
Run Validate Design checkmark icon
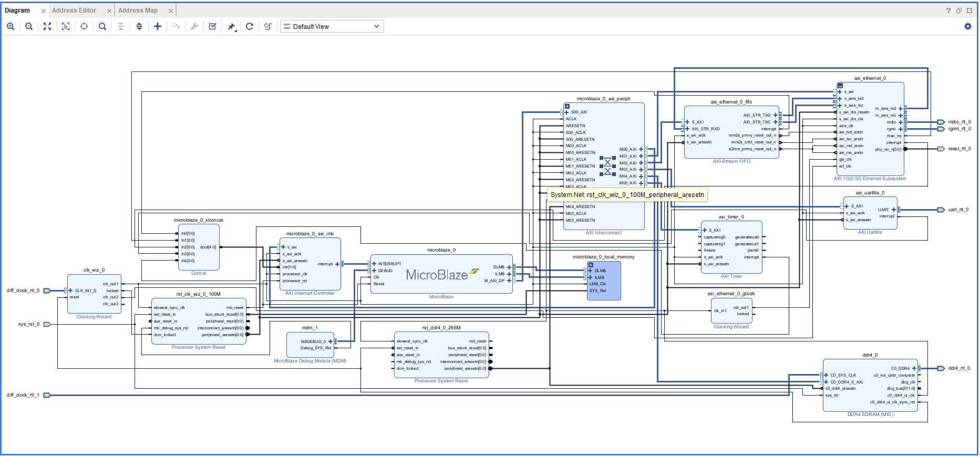click(213, 26)
